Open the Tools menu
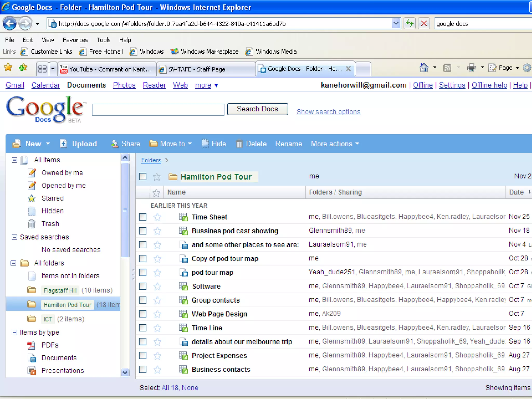This screenshot has height=399, width=532. point(103,40)
